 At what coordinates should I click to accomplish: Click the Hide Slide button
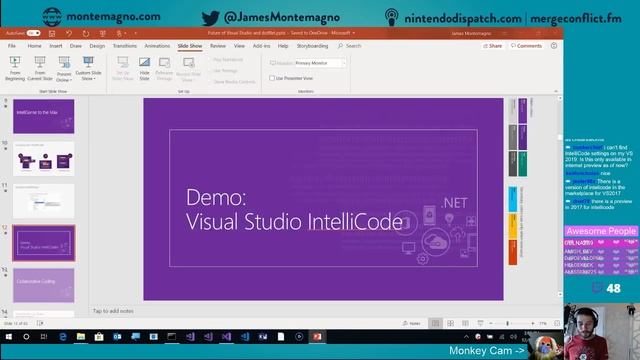pyautogui.click(x=144, y=69)
